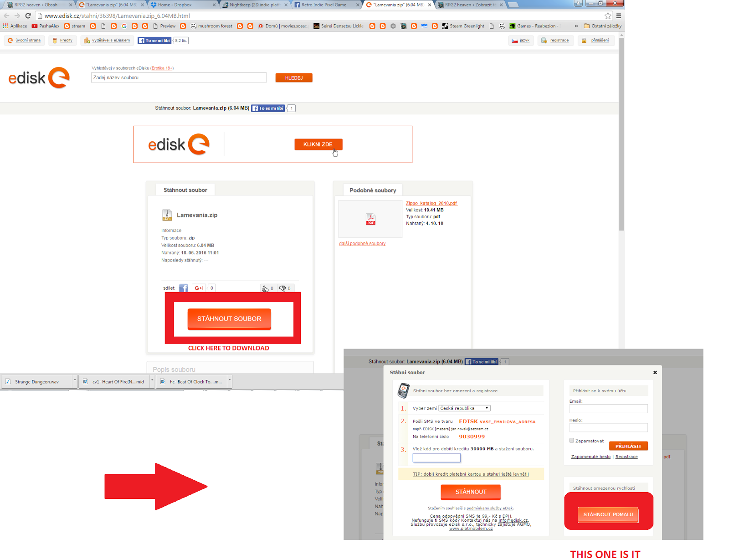Open the PashaAlex YouTube bookmark

[x=46, y=26]
